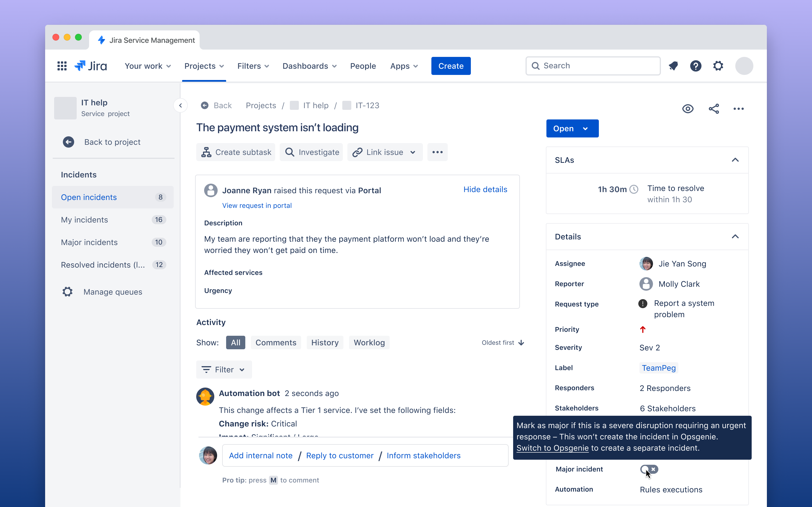
Task: Click the notifications bell icon
Action: point(674,65)
